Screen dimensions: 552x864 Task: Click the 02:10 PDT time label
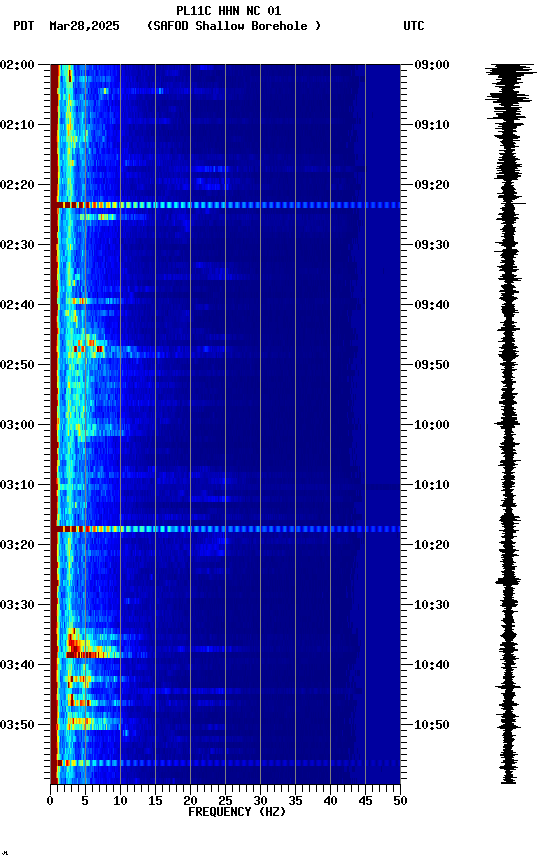coord(17,125)
